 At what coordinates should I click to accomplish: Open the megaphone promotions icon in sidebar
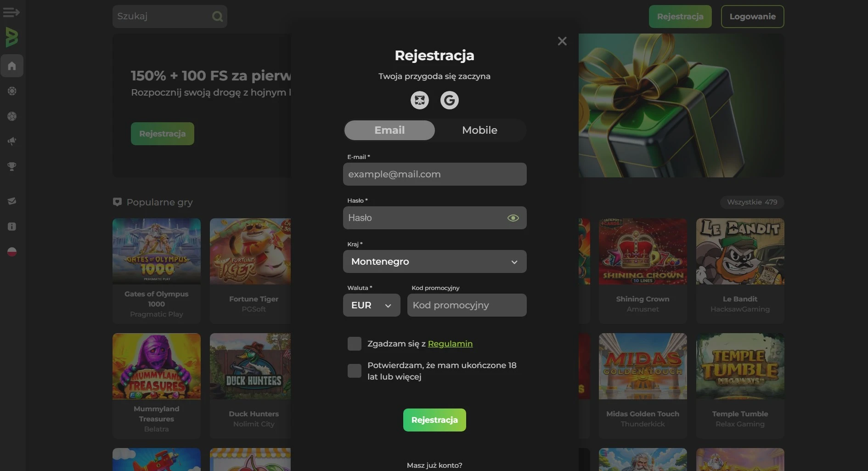coord(12,141)
